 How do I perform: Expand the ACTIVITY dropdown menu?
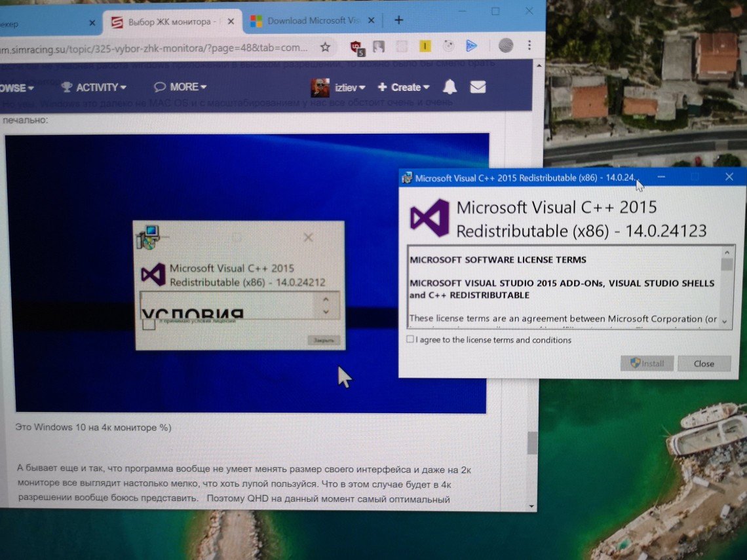(x=94, y=87)
